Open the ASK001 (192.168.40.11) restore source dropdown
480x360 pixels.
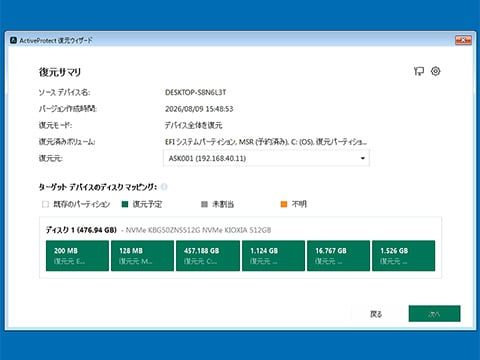[266, 158]
